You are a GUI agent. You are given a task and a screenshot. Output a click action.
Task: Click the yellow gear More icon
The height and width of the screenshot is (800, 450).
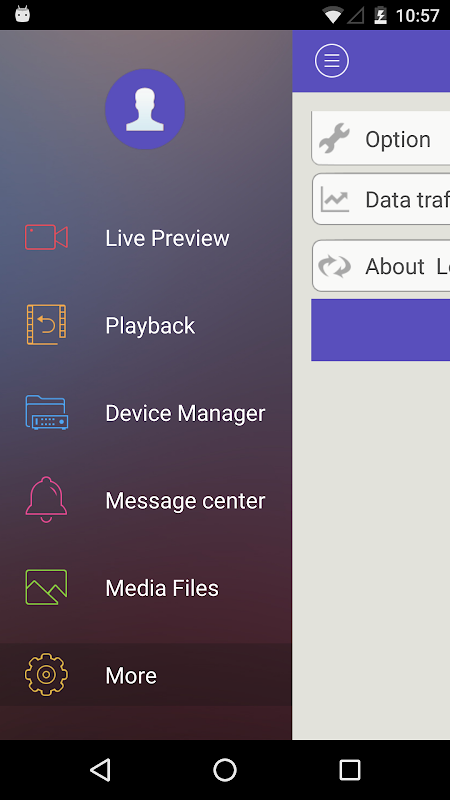pyautogui.click(x=46, y=674)
